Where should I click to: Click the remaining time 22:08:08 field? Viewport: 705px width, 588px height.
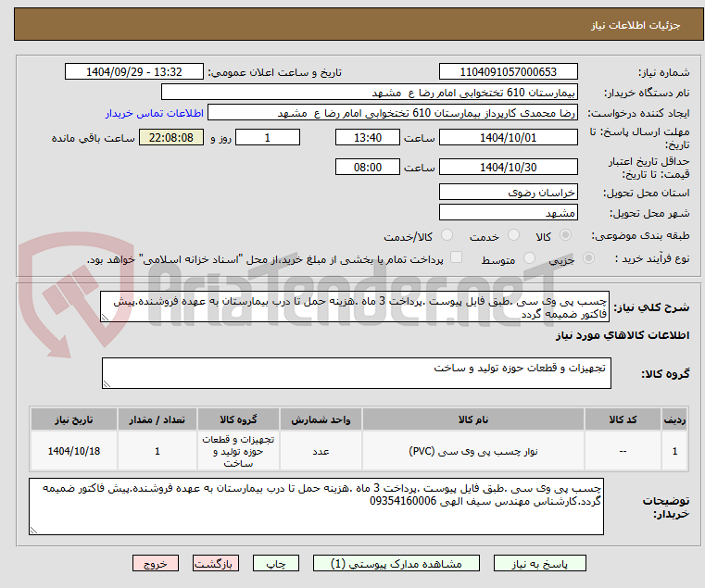171,138
